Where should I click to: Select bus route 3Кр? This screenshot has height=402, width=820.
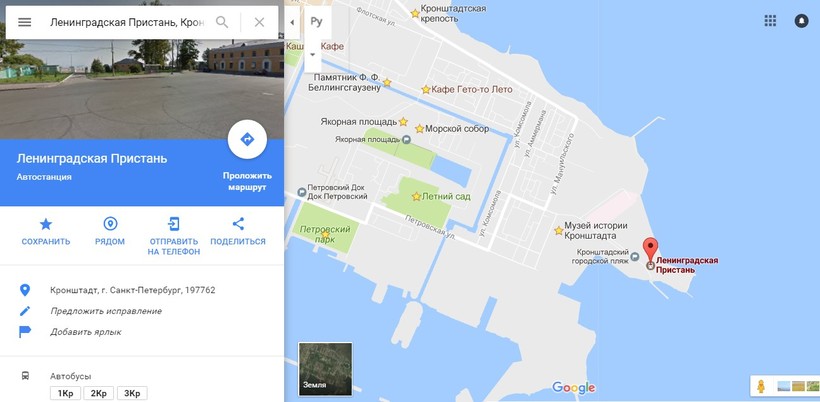click(x=132, y=393)
